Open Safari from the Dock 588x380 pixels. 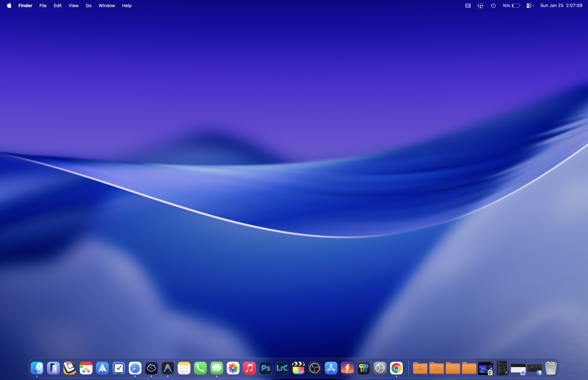click(135, 368)
